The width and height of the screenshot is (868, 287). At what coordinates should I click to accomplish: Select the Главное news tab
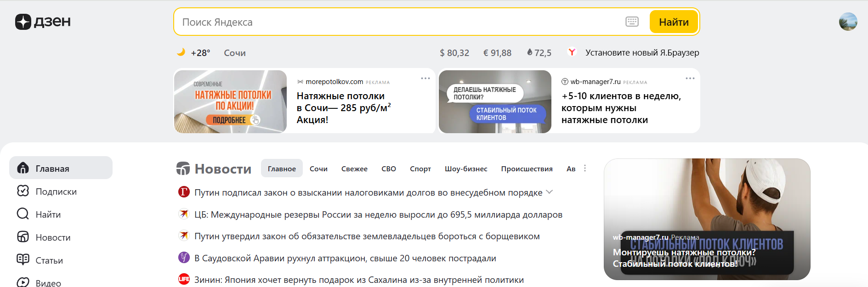coord(282,169)
